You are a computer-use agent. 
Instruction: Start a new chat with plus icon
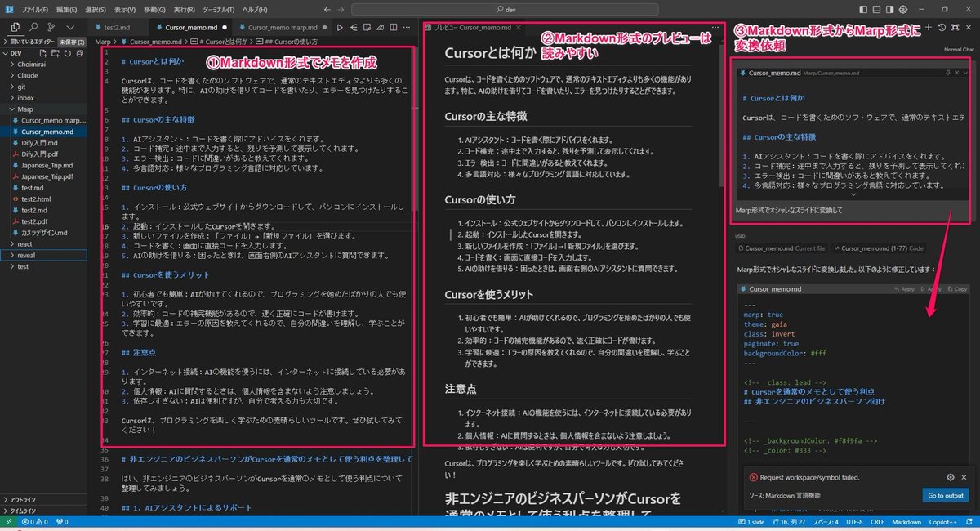point(928,27)
